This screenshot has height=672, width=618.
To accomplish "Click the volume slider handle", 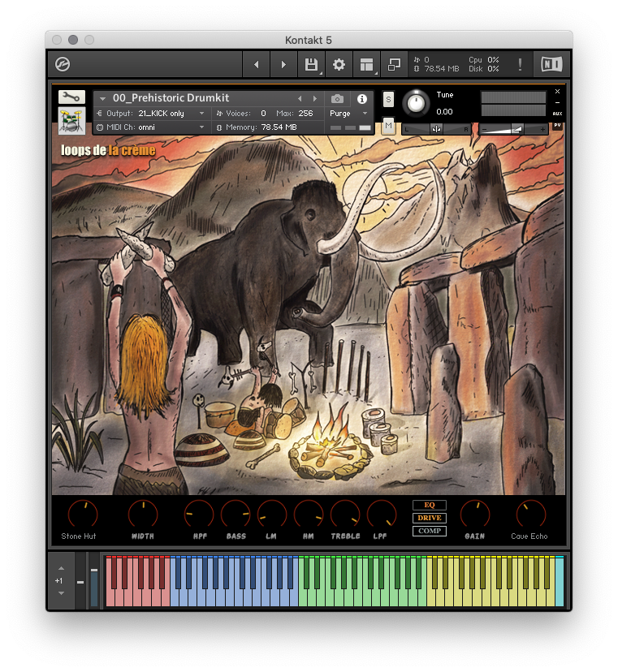I will pyautogui.click(x=517, y=129).
